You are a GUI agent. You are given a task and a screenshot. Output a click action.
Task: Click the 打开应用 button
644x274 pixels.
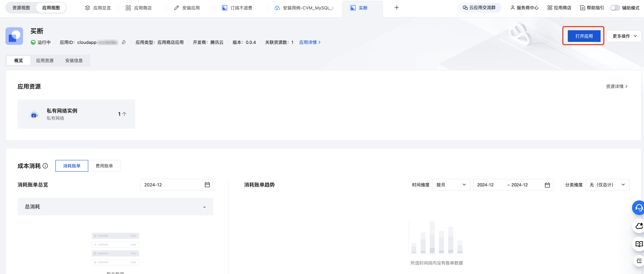coord(584,36)
